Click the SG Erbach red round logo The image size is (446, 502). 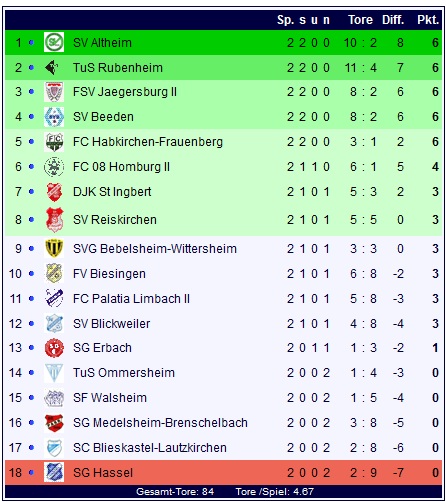(54, 348)
